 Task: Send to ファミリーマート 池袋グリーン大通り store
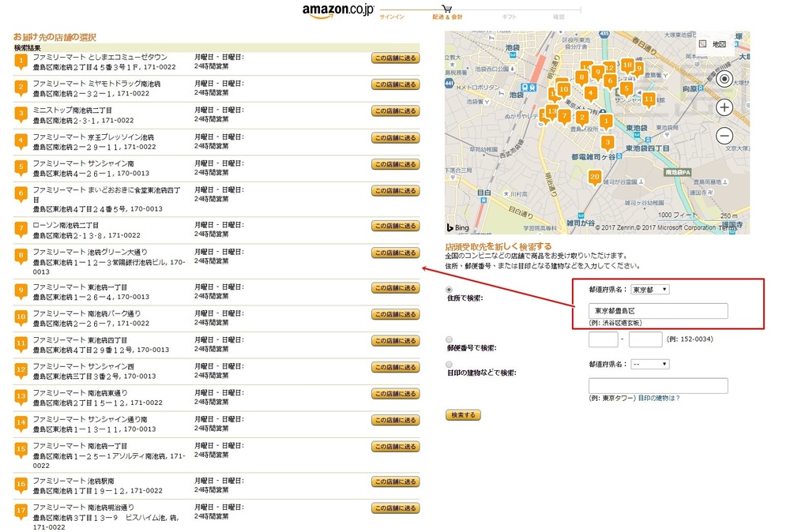(395, 253)
